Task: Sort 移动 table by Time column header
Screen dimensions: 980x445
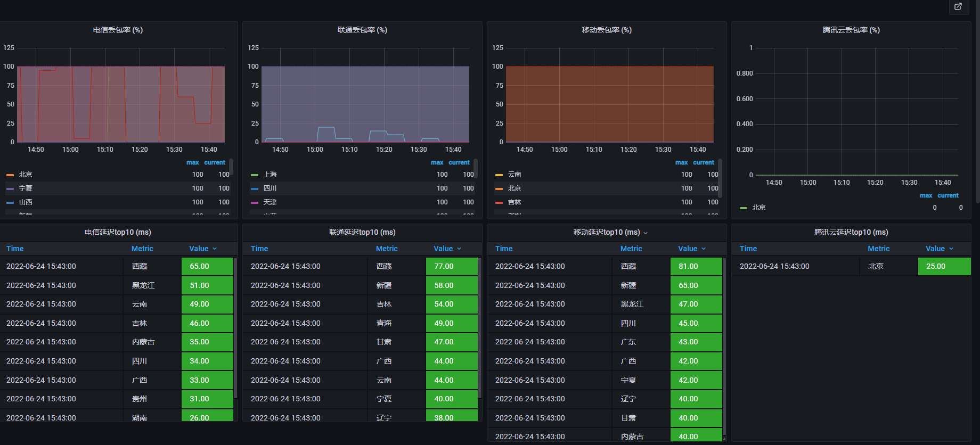Action: [x=504, y=249]
